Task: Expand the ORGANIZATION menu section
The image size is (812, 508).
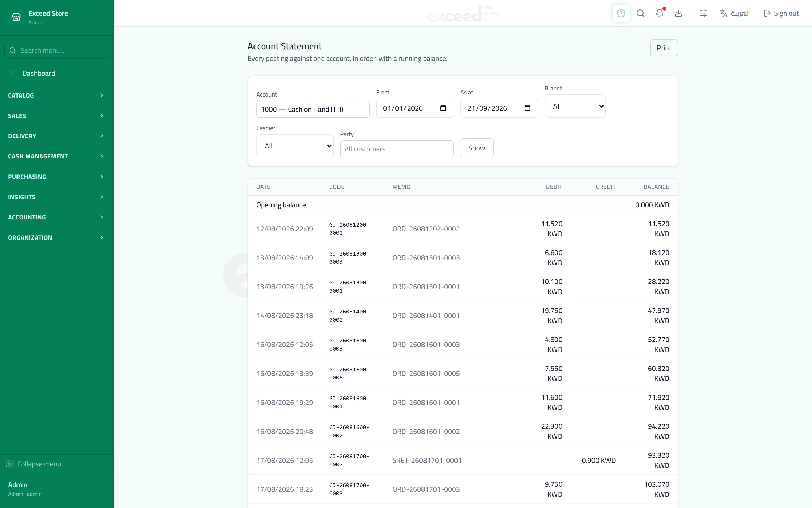Action: click(56, 237)
